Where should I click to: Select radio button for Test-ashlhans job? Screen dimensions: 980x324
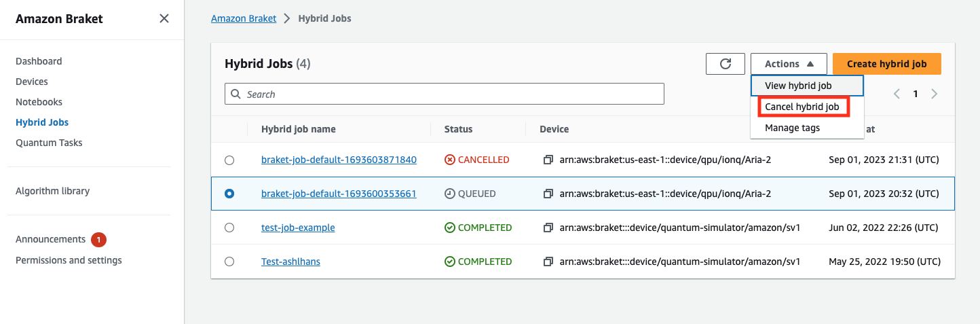click(229, 262)
